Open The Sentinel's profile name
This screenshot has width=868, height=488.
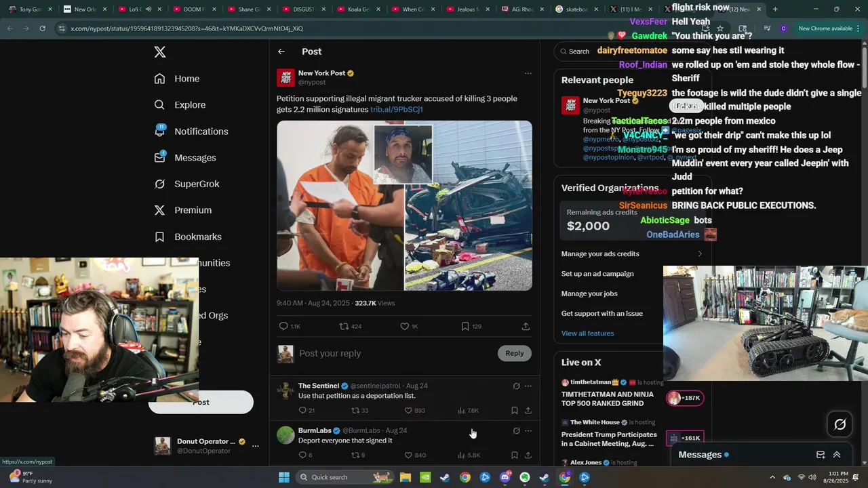point(319,386)
